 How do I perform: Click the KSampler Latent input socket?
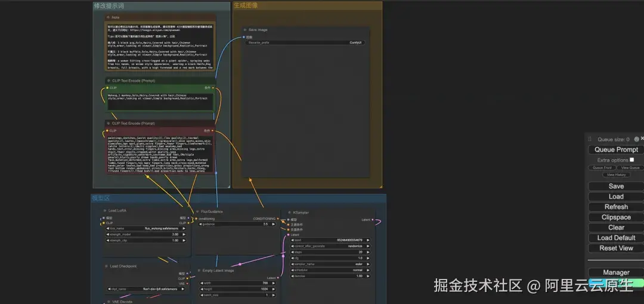(x=289, y=235)
